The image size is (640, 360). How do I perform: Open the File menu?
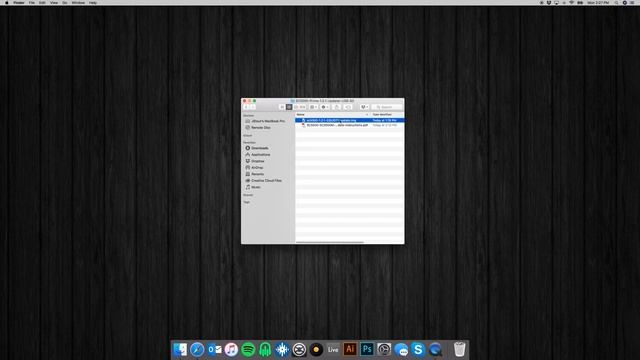click(x=31, y=2)
